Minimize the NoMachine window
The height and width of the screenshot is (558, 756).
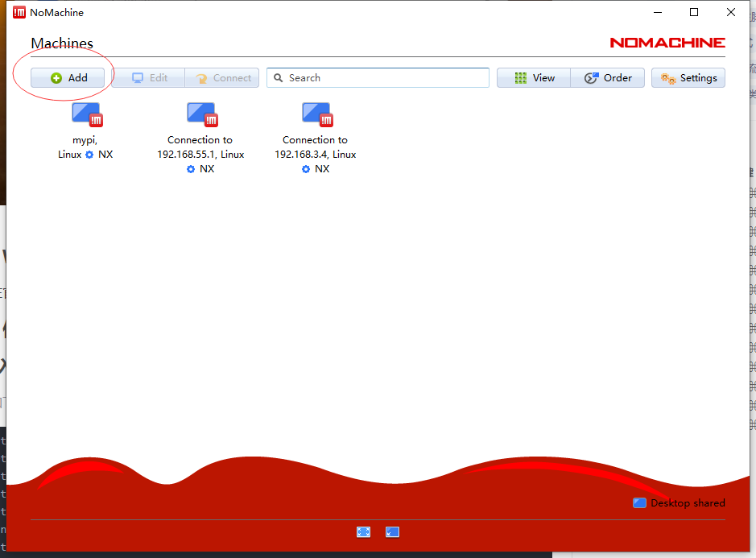click(x=658, y=13)
